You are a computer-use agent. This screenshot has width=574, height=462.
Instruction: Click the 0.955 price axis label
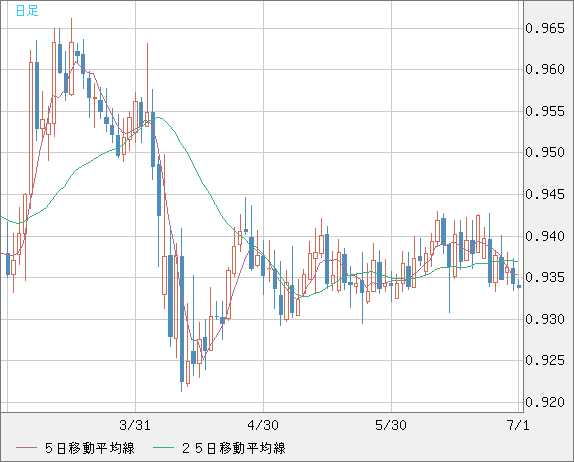coord(545,111)
